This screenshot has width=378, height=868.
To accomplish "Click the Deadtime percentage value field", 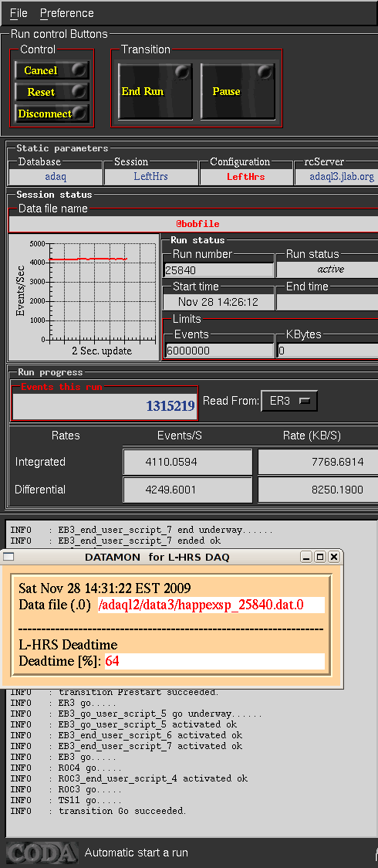I will click(x=214, y=661).
